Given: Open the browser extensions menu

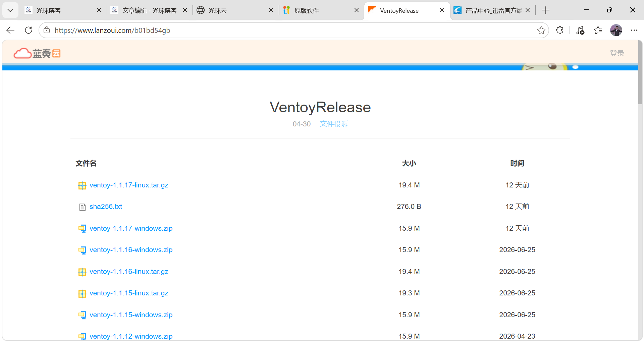Looking at the screenshot, I should pos(559,30).
